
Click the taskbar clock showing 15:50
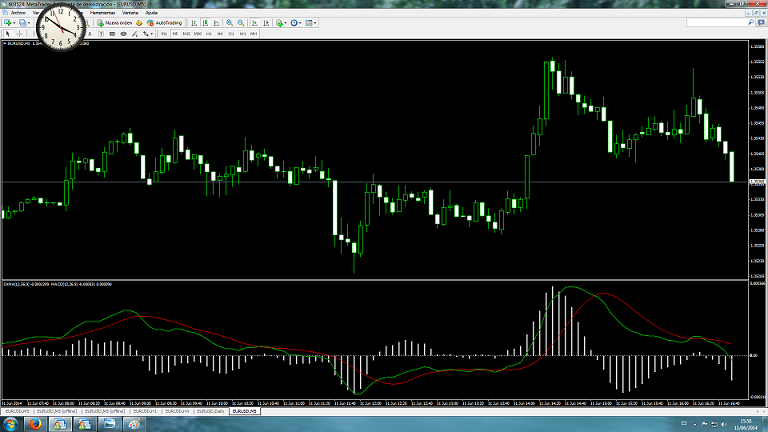click(746, 424)
